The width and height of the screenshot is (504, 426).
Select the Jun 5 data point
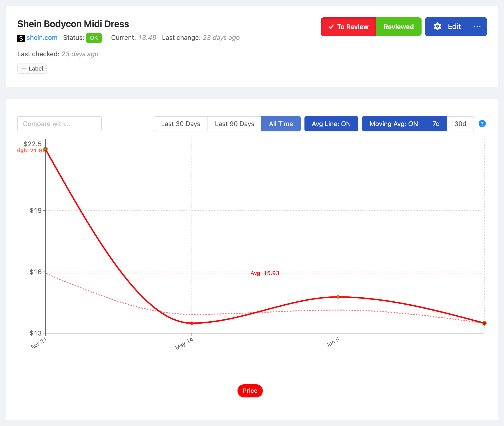click(338, 297)
